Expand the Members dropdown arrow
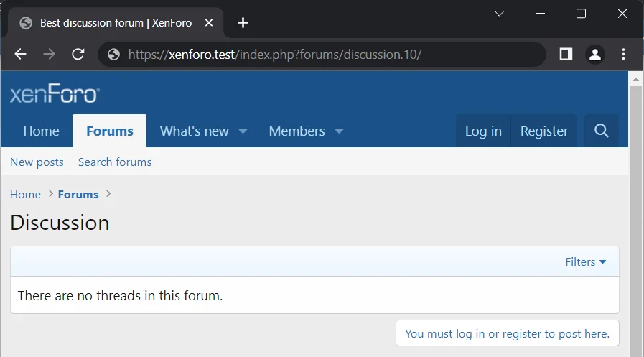This screenshot has width=644, height=357. click(x=339, y=131)
